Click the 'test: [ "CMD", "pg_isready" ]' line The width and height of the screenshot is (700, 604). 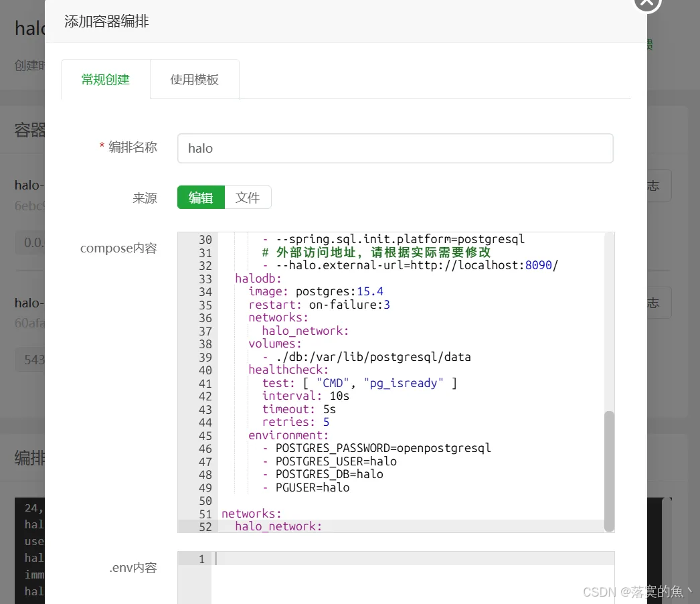tap(359, 383)
